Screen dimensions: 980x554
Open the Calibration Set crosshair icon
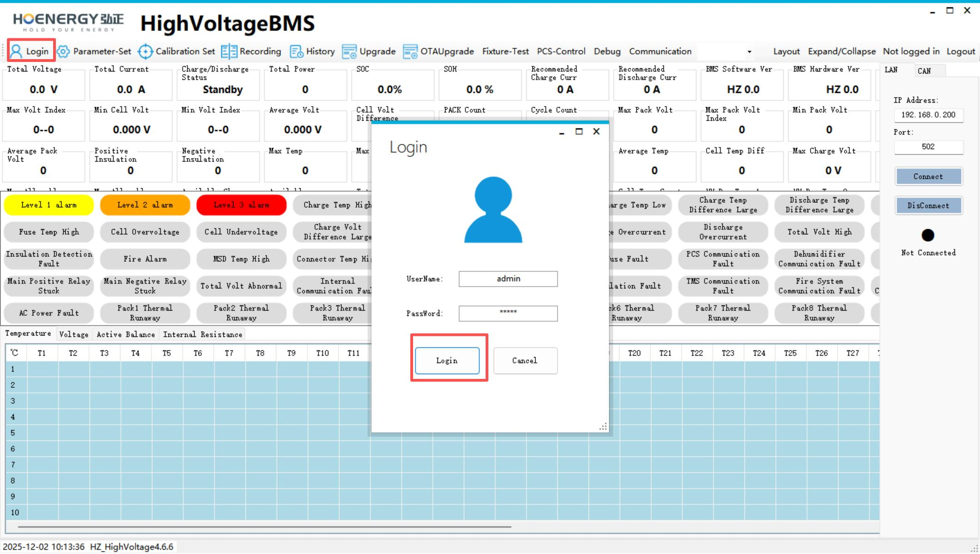pyautogui.click(x=146, y=51)
